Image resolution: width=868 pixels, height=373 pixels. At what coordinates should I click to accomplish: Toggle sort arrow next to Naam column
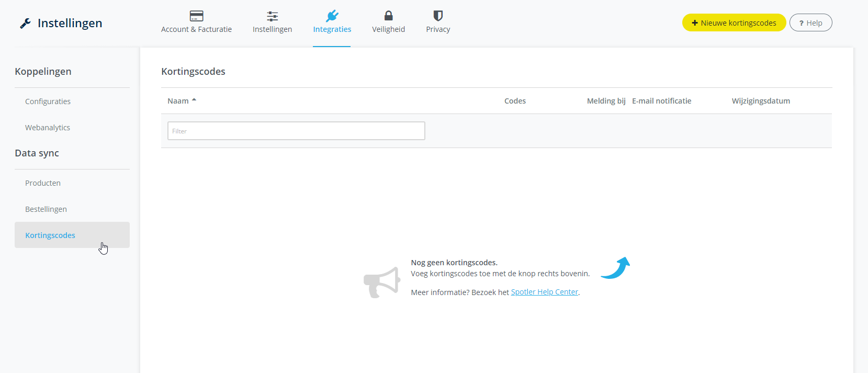(194, 100)
